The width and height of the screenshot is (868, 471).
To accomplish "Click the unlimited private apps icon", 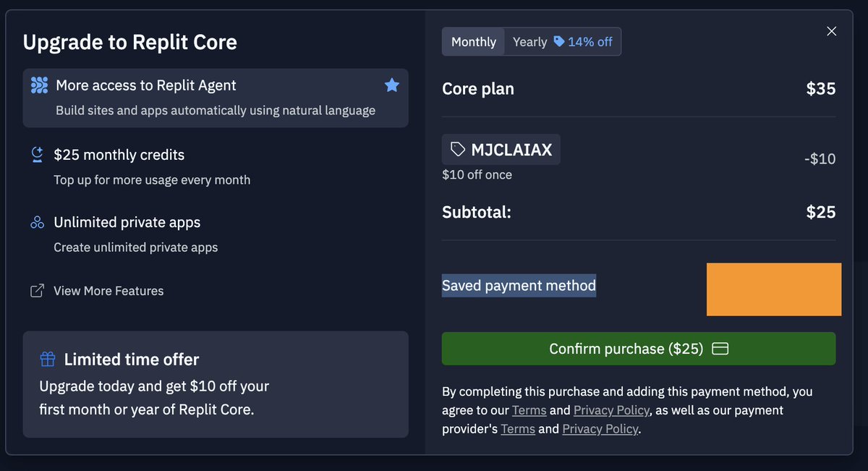I will point(38,222).
